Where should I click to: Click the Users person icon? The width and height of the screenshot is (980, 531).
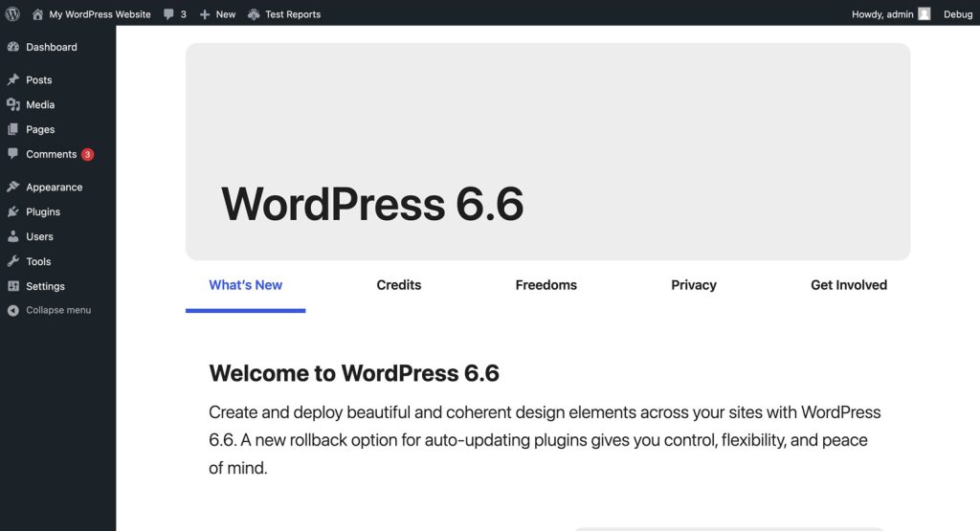tap(13, 236)
